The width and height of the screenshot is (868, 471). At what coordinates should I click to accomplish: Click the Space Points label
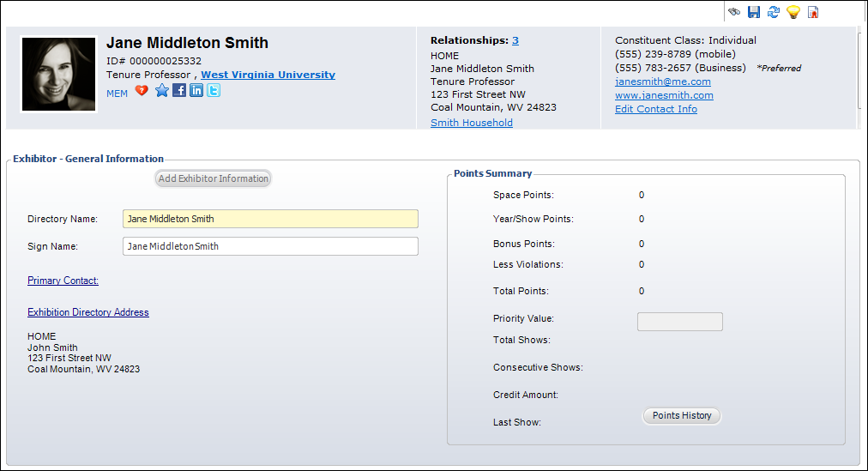click(523, 195)
